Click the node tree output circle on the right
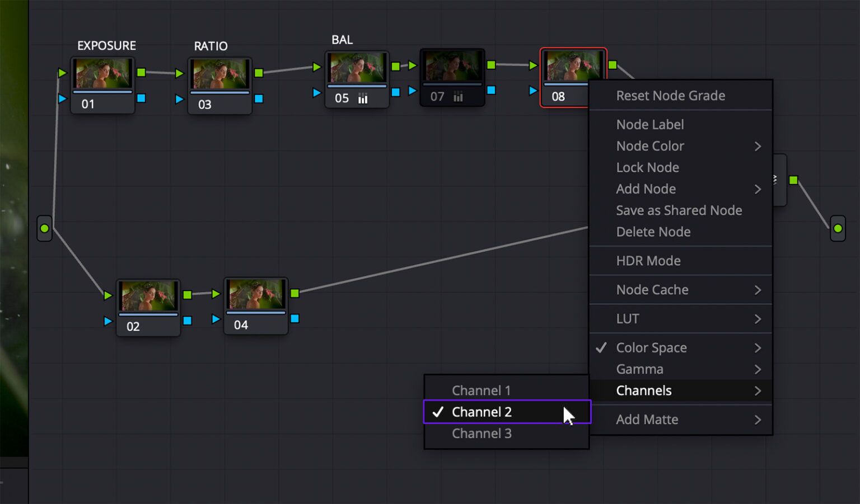 coord(837,228)
